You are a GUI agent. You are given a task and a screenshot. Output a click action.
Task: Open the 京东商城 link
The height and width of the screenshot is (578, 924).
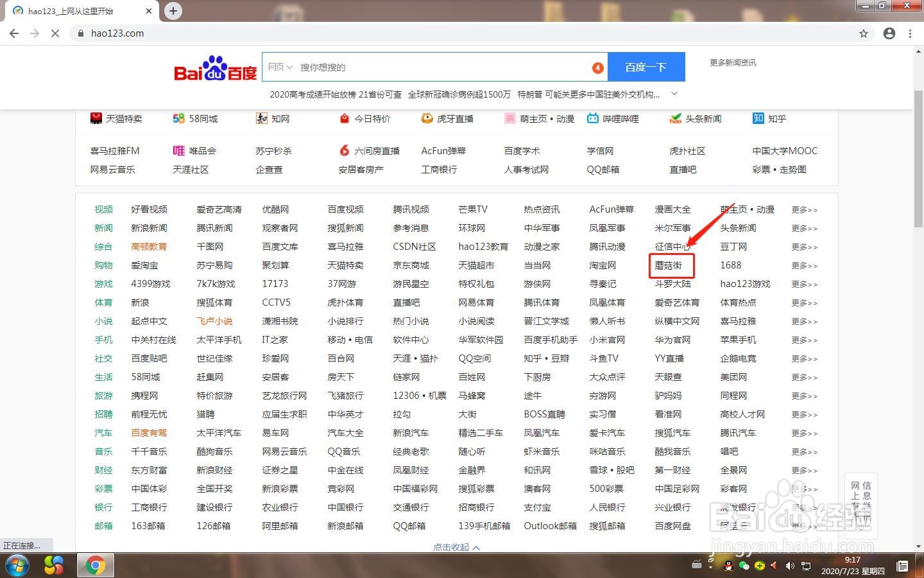pos(411,265)
